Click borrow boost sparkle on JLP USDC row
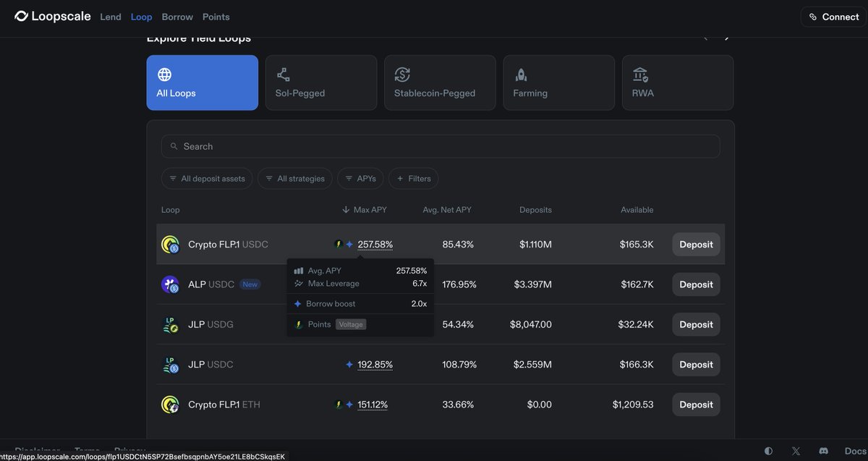This screenshot has width=868, height=461. click(349, 365)
